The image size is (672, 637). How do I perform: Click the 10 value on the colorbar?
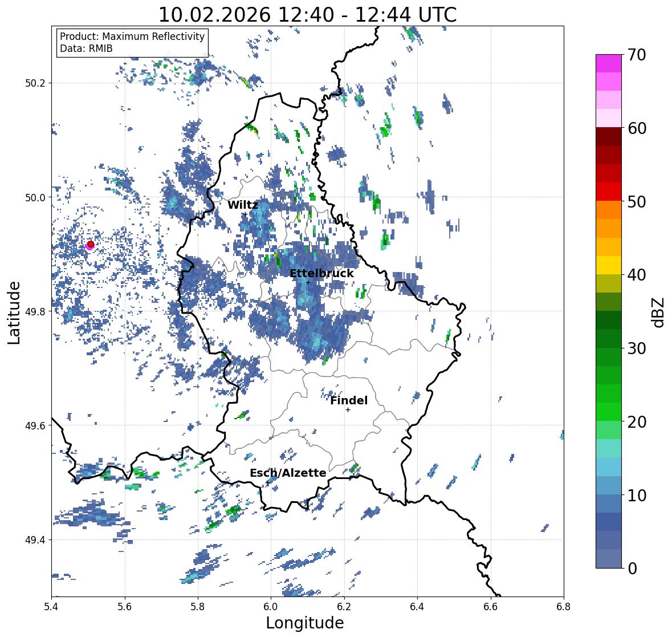click(637, 495)
